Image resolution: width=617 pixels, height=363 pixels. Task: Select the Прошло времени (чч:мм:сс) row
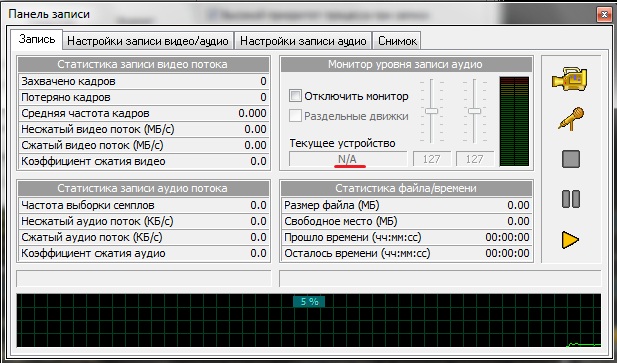[406, 237]
